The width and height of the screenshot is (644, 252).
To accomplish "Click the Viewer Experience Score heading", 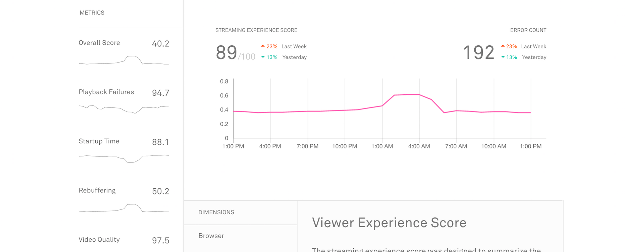I will [x=389, y=222].
